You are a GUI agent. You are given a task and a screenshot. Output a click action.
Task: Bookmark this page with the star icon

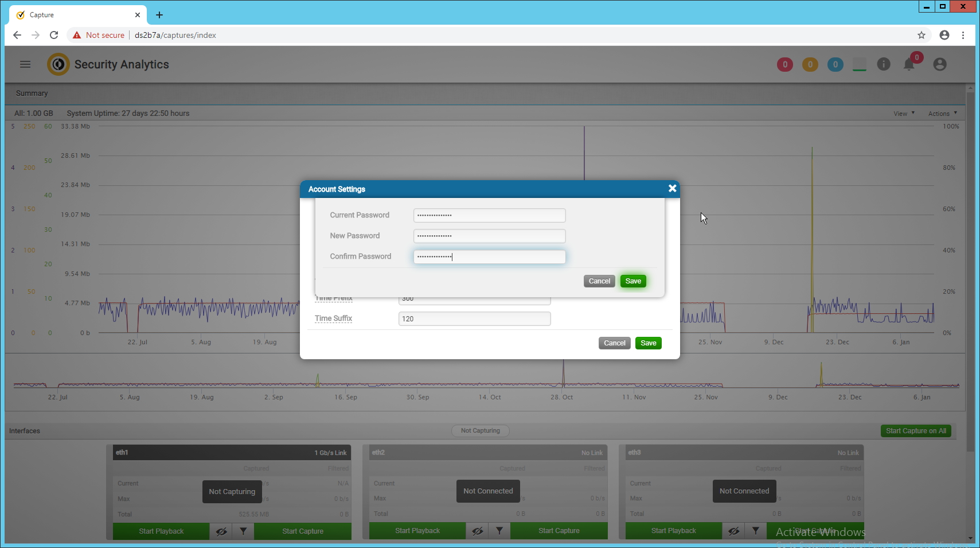(922, 35)
